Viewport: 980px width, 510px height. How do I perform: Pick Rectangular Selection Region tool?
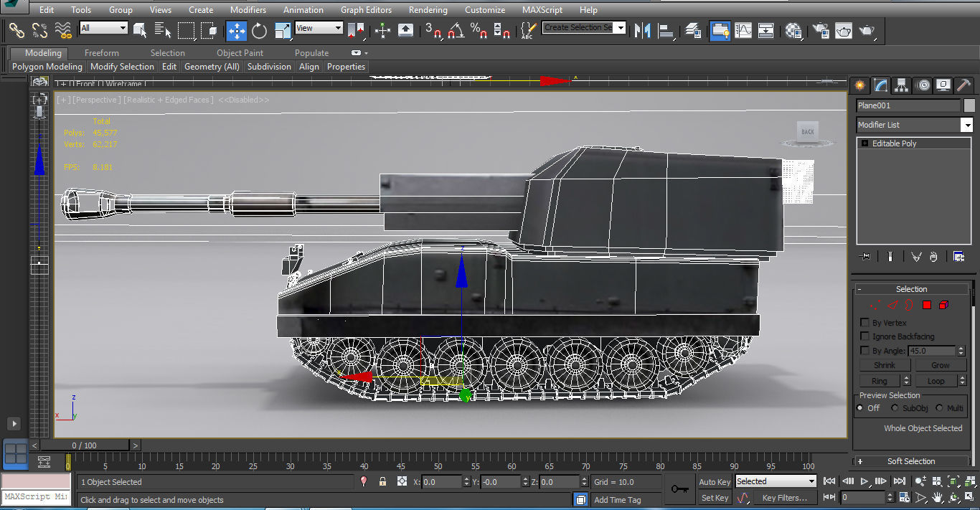[x=186, y=30]
